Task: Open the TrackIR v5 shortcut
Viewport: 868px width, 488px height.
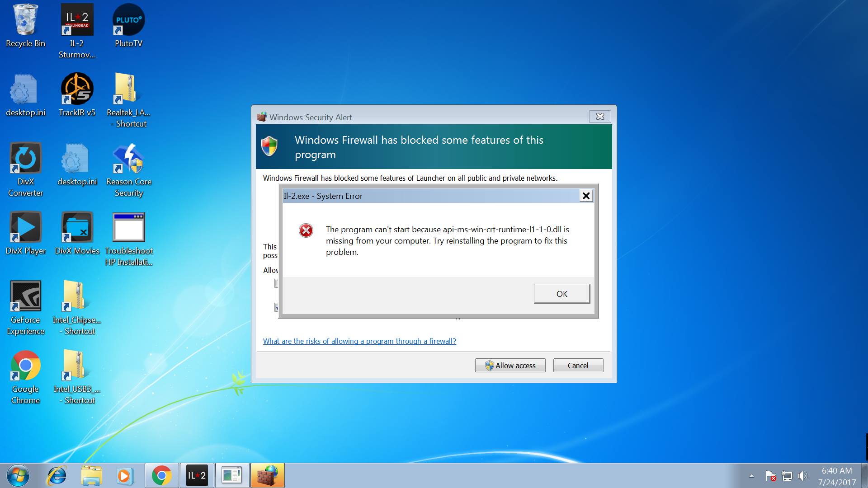Action: tap(77, 89)
